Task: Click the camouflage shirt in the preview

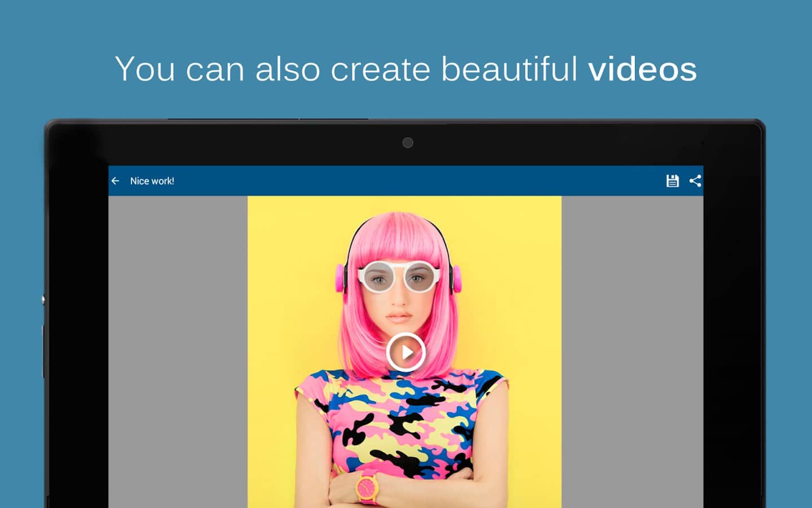Action: tap(406, 418)
